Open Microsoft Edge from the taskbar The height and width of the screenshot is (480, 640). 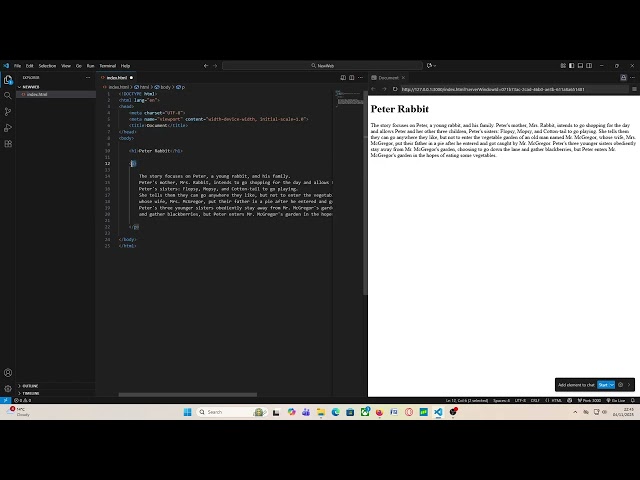tap(336, 412)
